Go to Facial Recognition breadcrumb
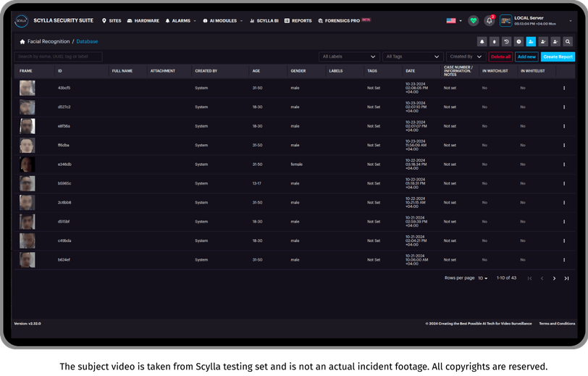 49,41
